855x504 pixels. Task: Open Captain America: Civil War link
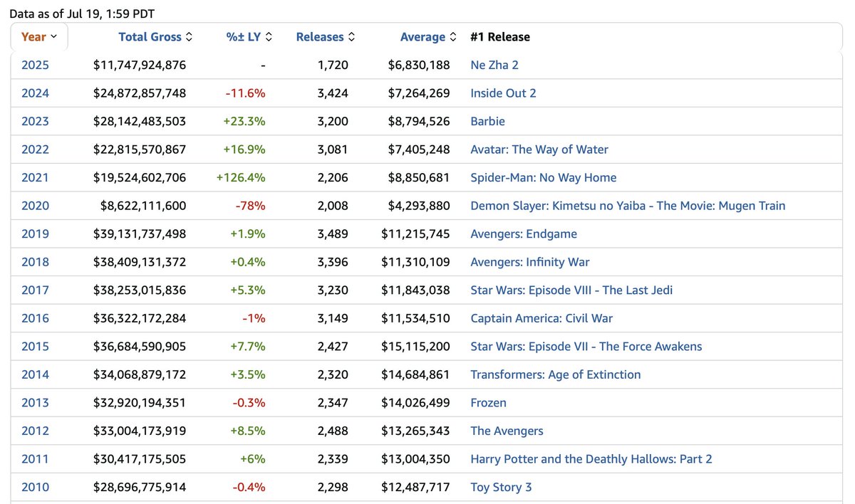pos(541,318)
